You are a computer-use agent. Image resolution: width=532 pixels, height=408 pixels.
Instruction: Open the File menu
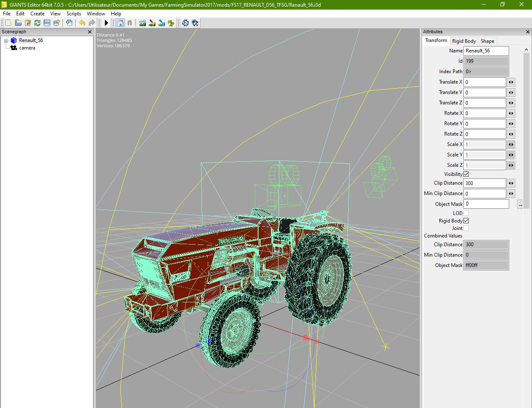click(x=7, y=14)
